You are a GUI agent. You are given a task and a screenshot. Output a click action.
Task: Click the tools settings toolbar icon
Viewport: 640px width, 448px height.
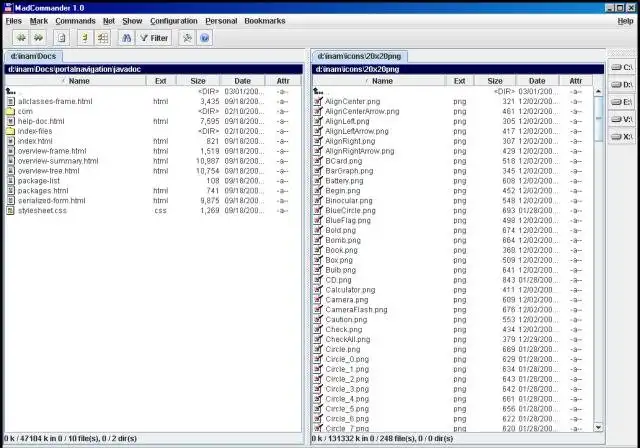(187, 38)
